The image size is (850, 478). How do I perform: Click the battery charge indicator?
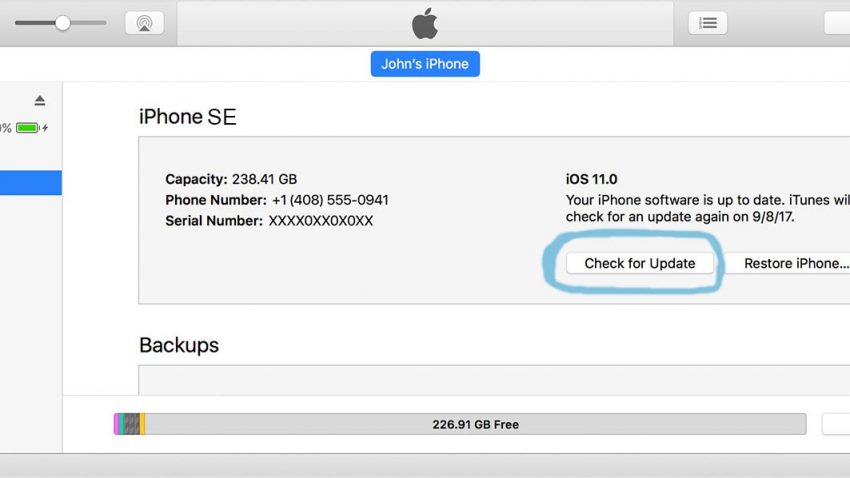[28, 128]
